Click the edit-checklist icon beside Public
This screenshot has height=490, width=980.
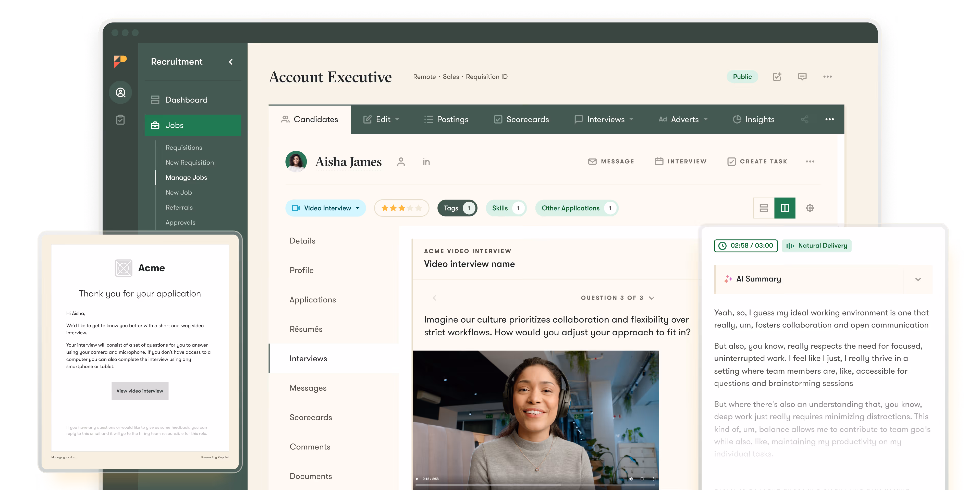[777, 77]
